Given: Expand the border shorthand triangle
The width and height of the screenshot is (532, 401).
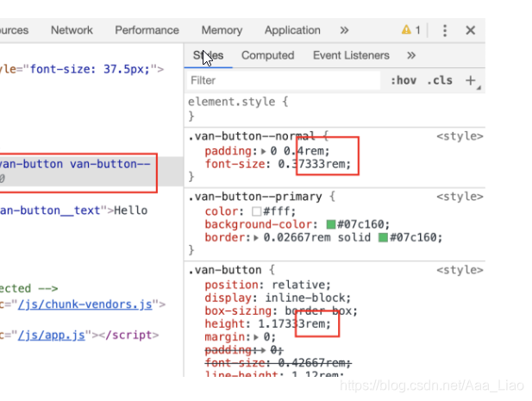Looking at the screenshot, I should tap(256, 238).
